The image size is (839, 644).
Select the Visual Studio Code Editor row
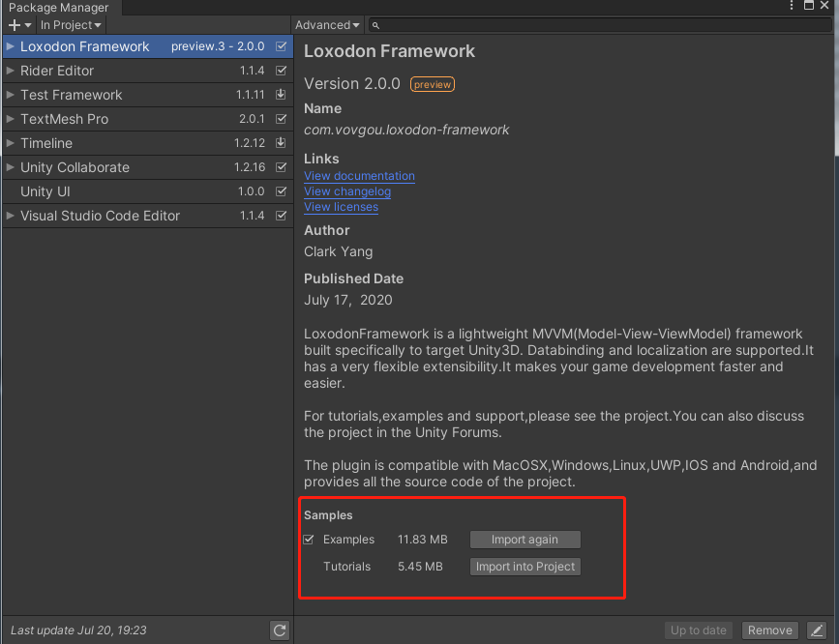coord(148,216)
